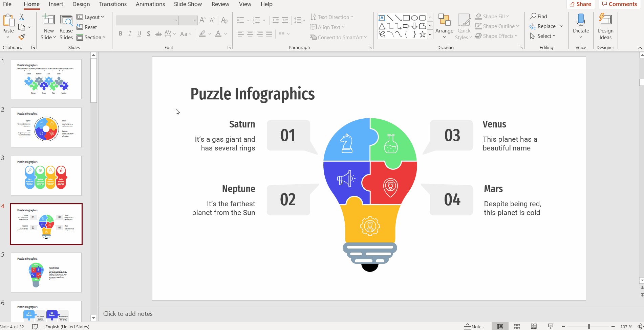Click the zoom slider handle

[x=589, y=327]
